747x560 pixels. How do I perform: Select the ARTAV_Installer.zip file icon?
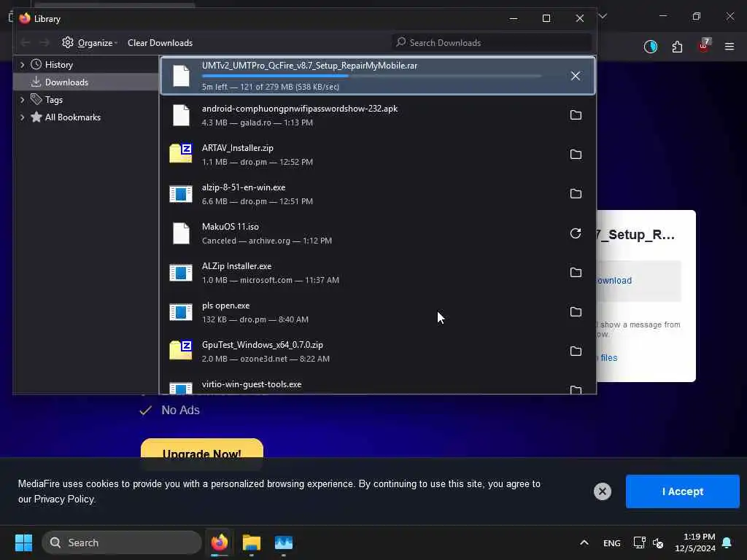181,153
